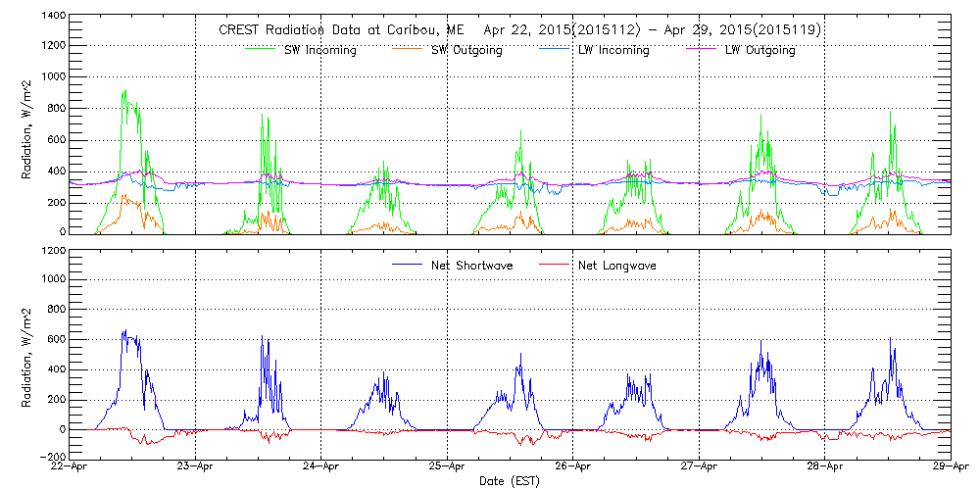Select the 28-Apr x-axis date label

tap(824, 467)
